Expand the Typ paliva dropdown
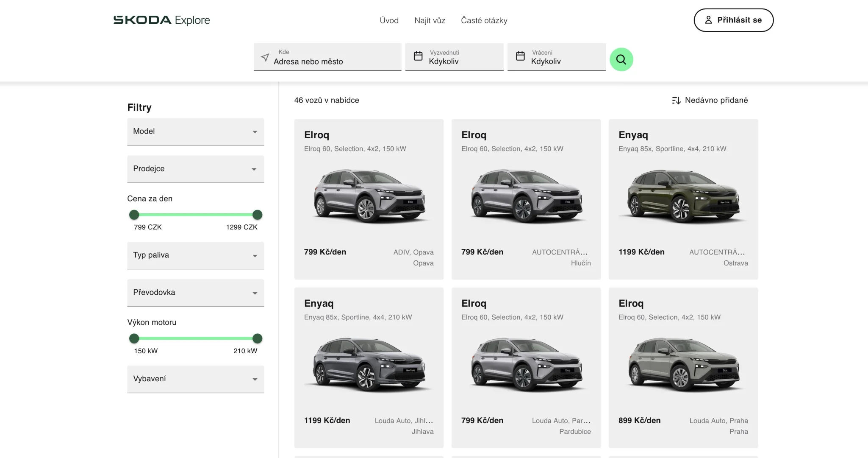Viewport: 868px width, 458px height. [195, 255]
